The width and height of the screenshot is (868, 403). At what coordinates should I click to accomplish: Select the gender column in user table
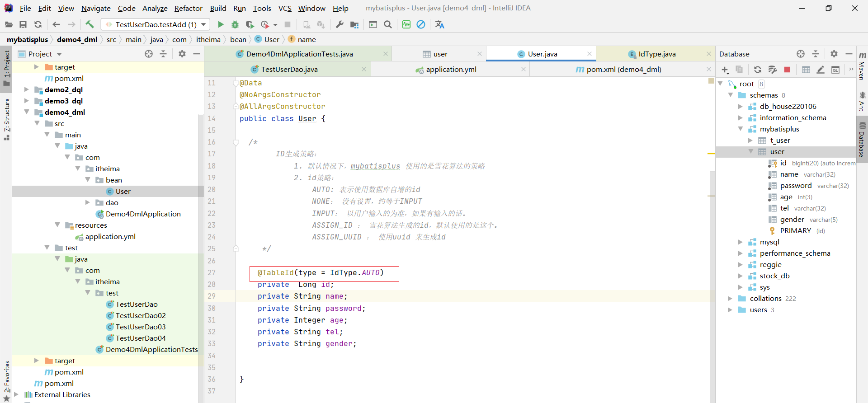(x=792, y=220)
